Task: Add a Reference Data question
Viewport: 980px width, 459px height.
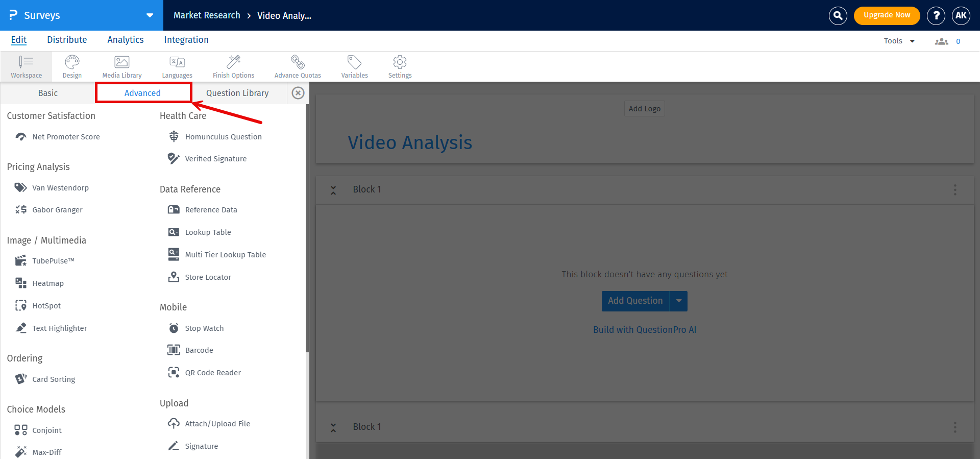Action: [203, 210]
